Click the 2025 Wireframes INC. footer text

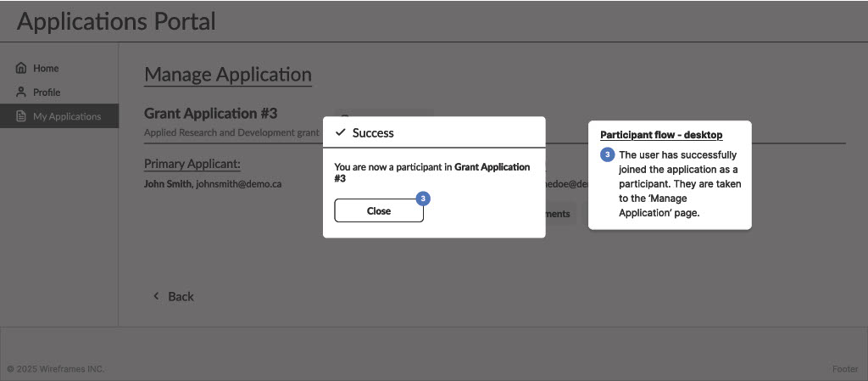pos(56,369)
